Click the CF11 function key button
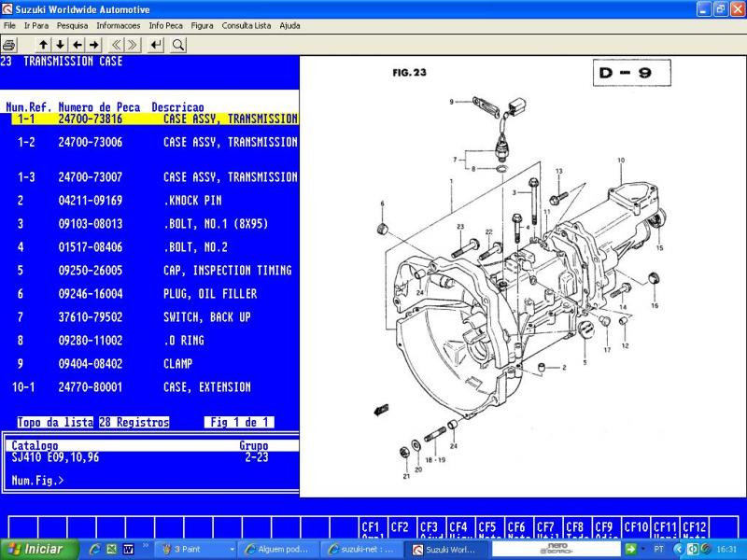Viewport: 747px width, 560px height. coord(665,527)
